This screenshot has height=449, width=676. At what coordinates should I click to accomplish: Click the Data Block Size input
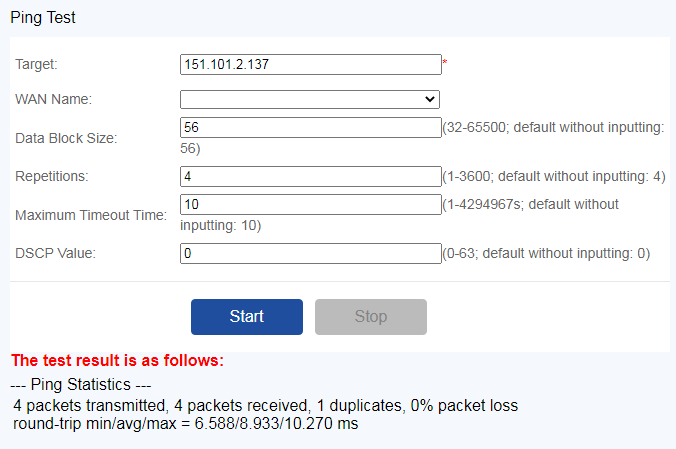point(310,127)
